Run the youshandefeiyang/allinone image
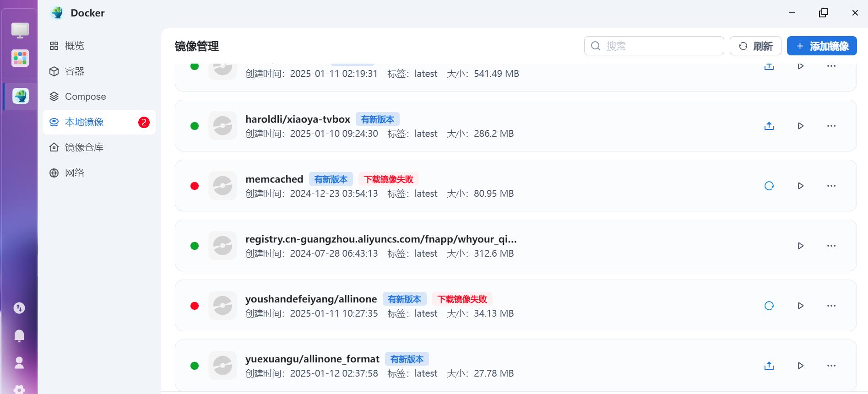The width and height of the screenshot is (868, 394). [x=801, y=306]
